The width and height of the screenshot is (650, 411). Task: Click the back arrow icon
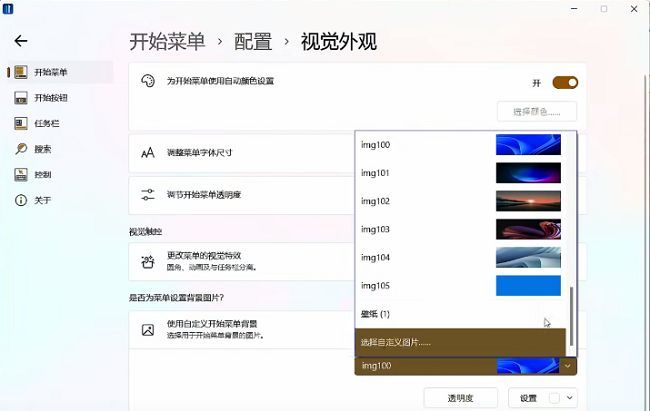click(21, 41)
